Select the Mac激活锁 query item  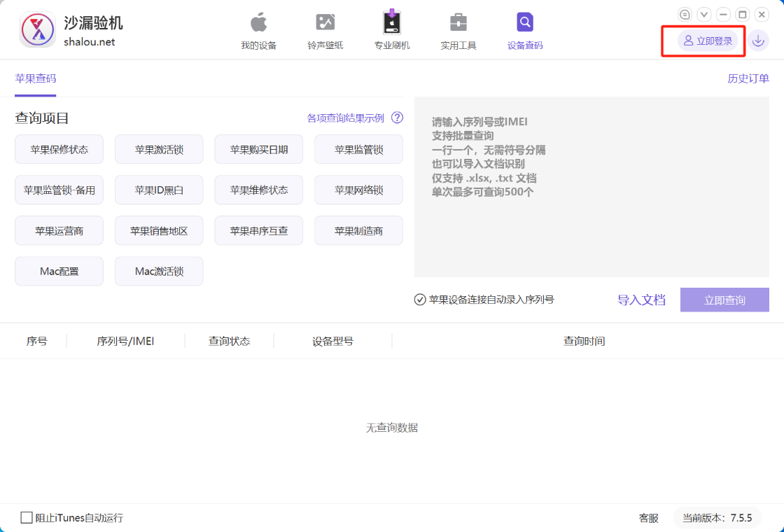click(x=159, y=272)
